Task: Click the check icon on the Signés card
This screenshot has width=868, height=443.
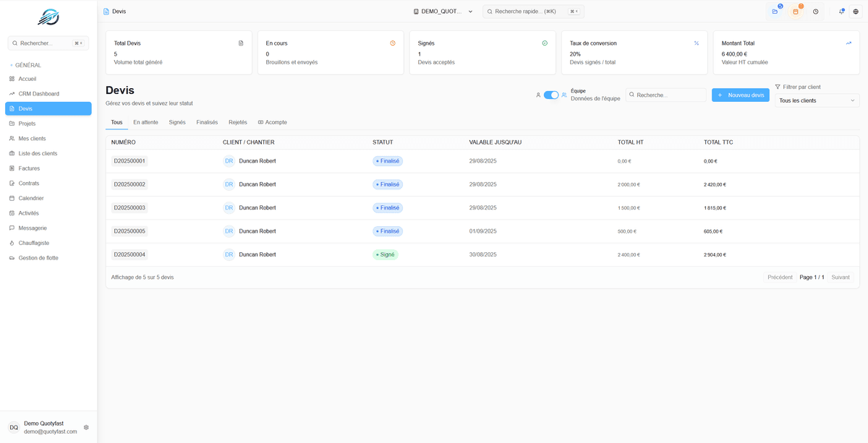Action: tap(545, 43)
